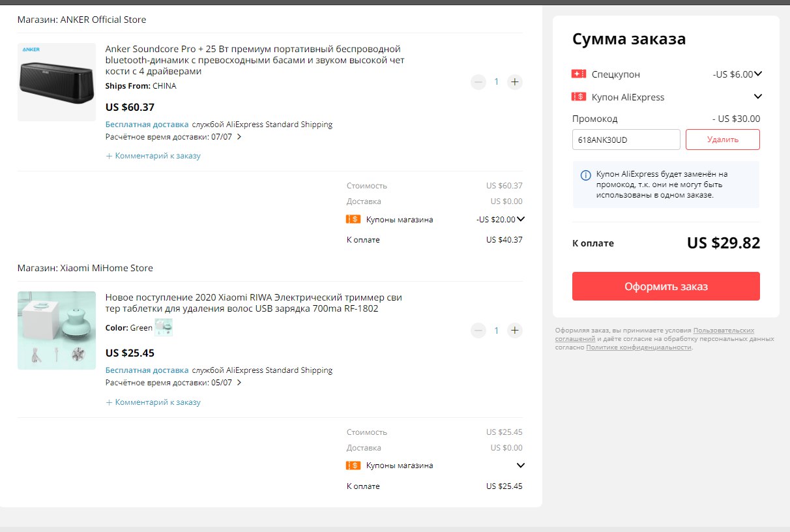Image resolution: width=790 pixels, height=532 pixels.
Task: Open the Пользовательских соглашений link
Action: 654,334
